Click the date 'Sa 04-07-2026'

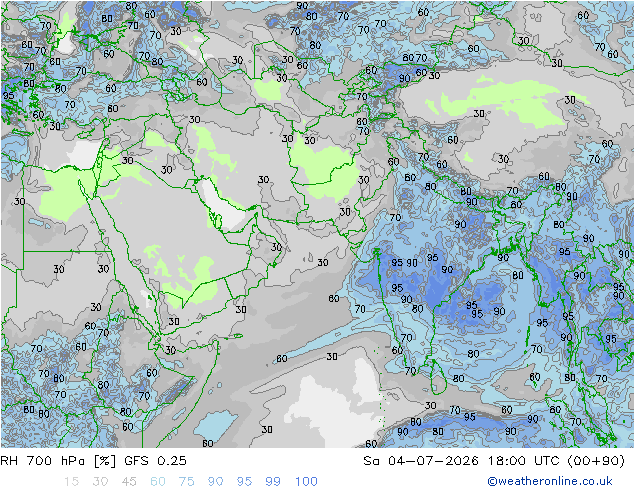(x=421, y=461)
